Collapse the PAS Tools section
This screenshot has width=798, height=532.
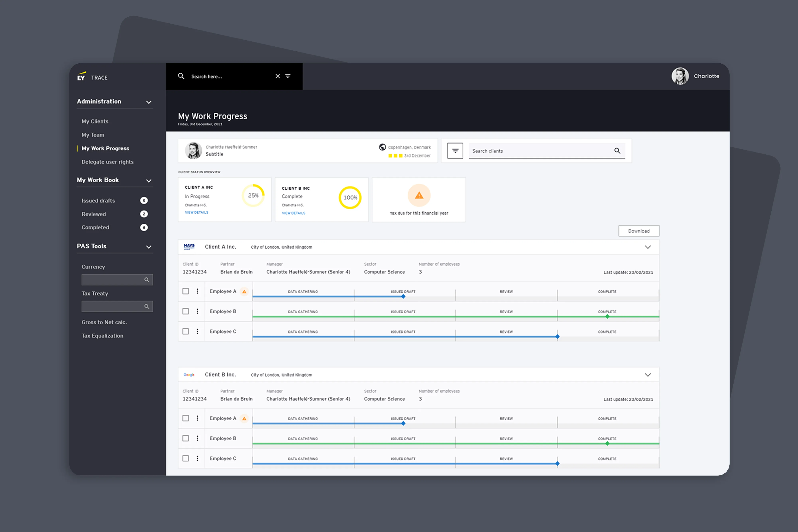pos(149,247)
